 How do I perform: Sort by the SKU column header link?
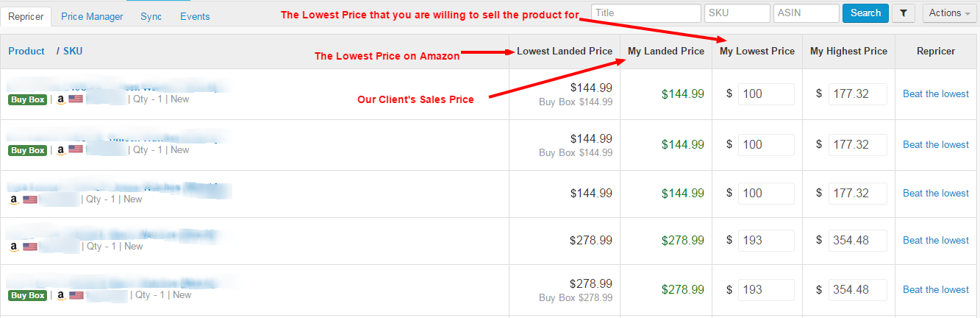tap(73, 51)
